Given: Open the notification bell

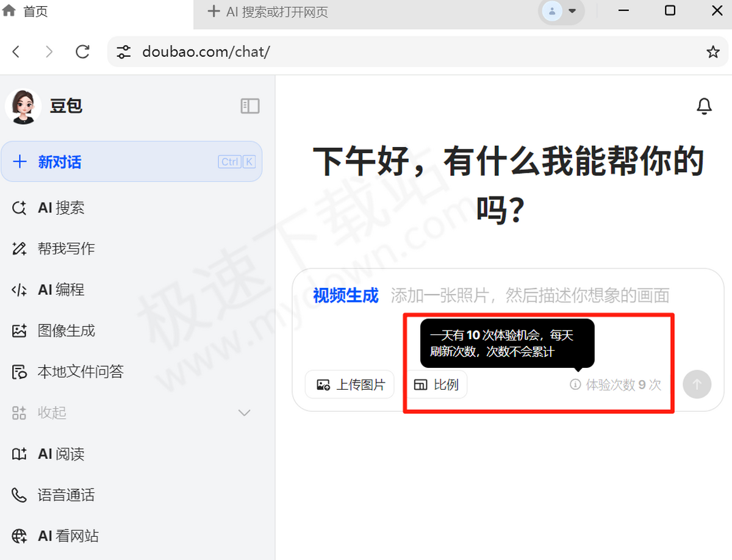Looking at the screenshot, I should coord(704,106).
